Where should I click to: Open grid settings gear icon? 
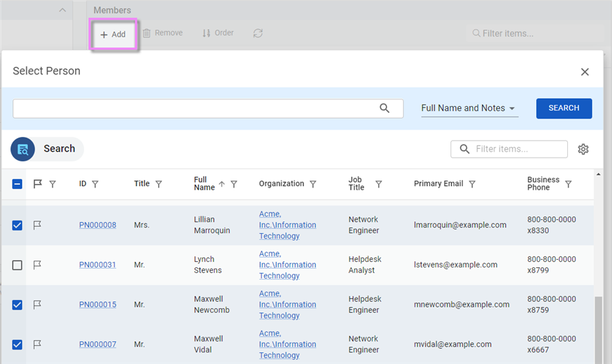pyautogui.click(x=583, y=149)
